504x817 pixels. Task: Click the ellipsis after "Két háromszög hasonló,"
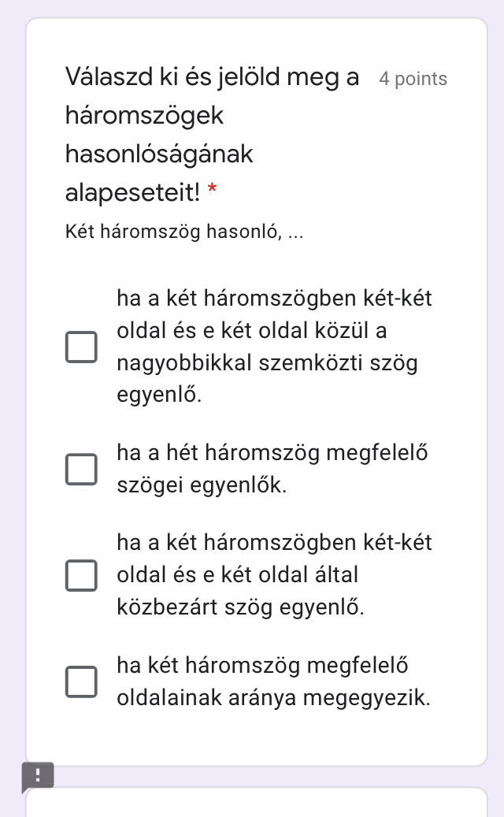pyautogui.click(x=296, y=233)
